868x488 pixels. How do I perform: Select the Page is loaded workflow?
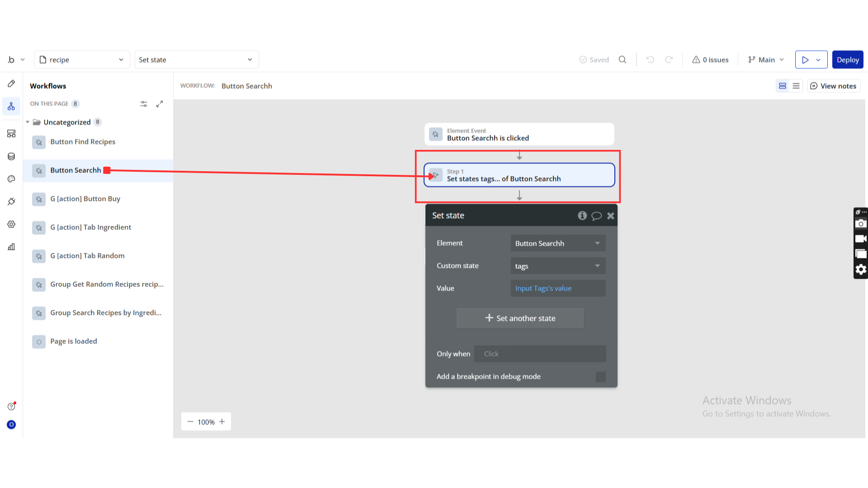[x=74, y=341]
